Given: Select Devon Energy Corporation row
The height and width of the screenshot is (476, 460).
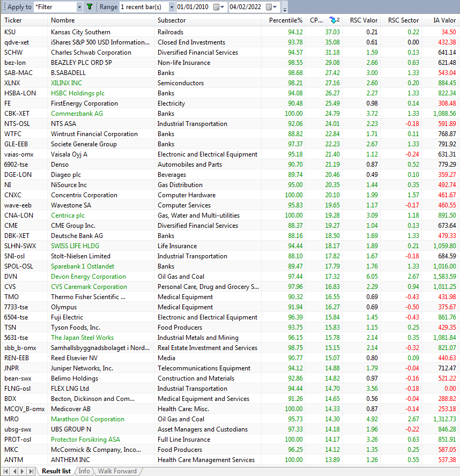Looking at the screenshot, I should pos(230,277).
